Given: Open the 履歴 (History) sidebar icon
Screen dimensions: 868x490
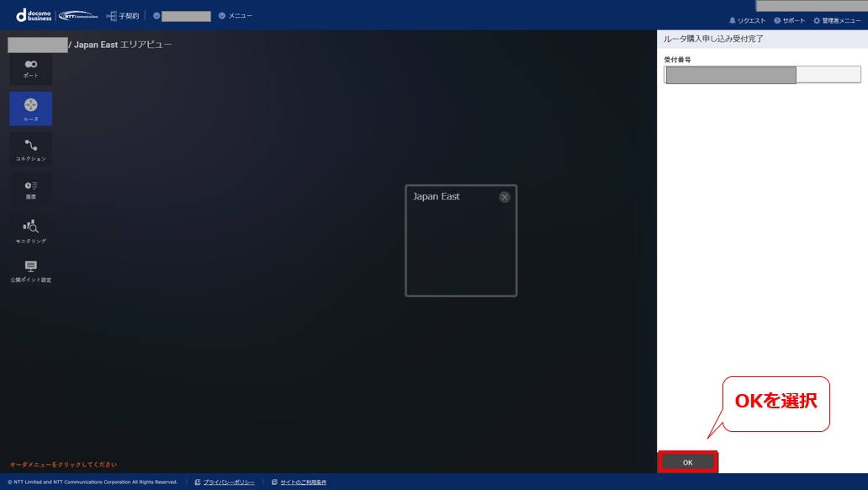Looking at the screenshot, I should click(x=31, y=189).
